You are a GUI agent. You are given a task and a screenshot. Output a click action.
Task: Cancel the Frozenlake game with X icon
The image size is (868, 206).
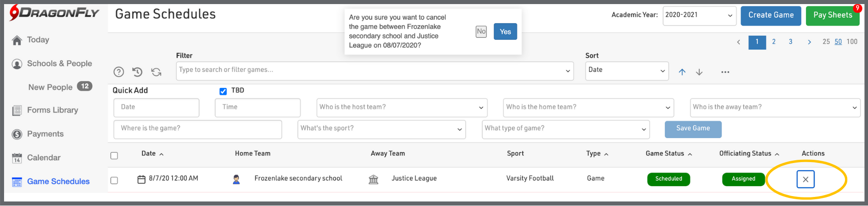coord(805,179)
